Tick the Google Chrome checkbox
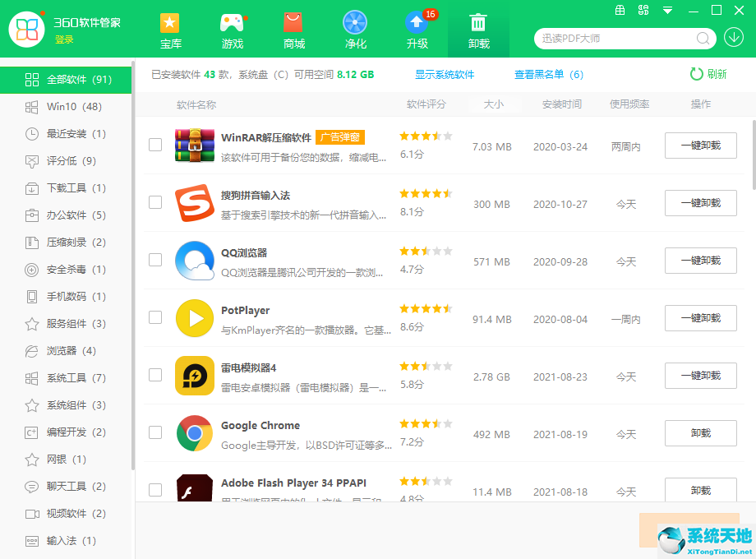The image size is (756, 559). (154, 433)
